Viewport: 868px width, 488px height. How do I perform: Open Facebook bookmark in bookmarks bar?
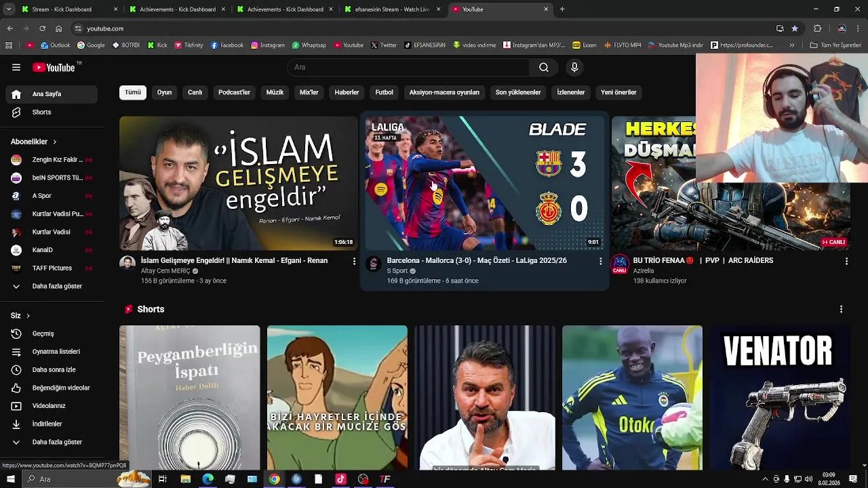[227, 45]
